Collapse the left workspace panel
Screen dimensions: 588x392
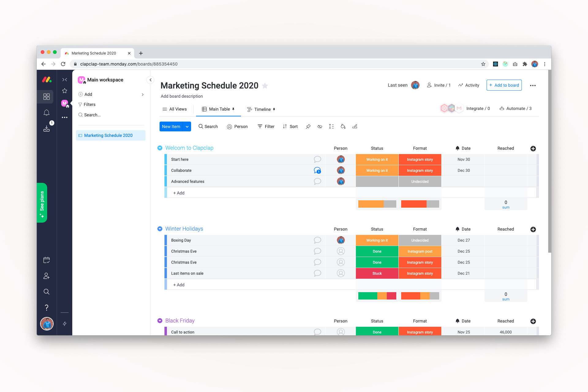tap(150, 80)
